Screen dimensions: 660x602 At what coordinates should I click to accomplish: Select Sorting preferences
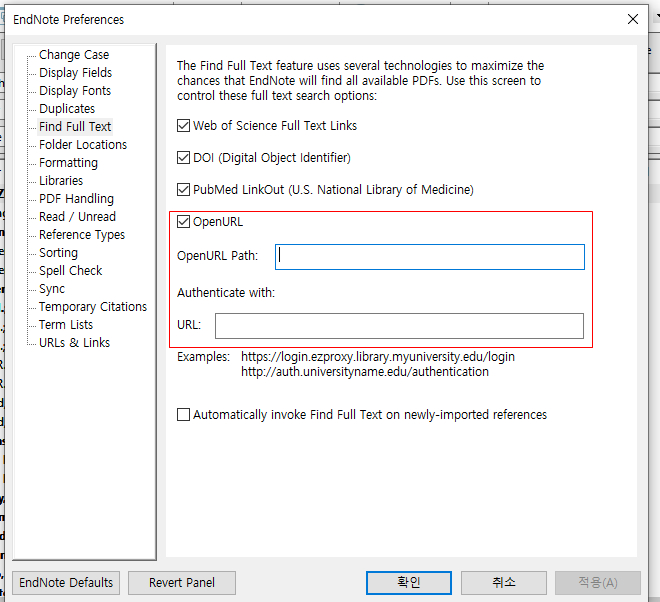click(x=59, y=253)
